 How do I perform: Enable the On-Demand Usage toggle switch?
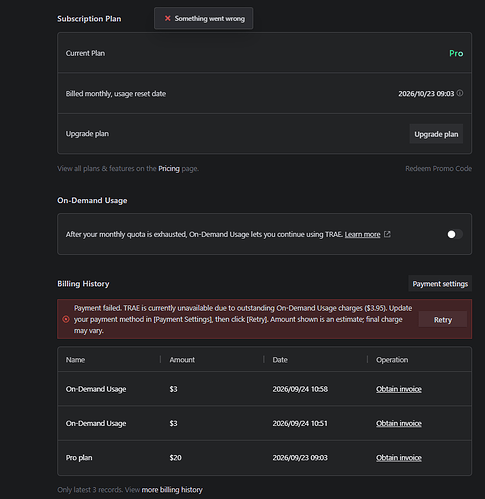tap(455, 234)
